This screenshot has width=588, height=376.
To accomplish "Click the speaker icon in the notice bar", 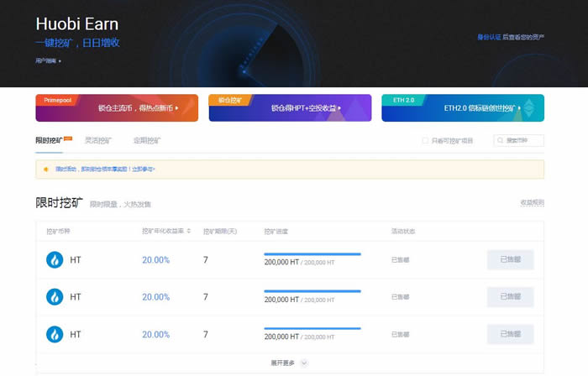I will (47, 169).
